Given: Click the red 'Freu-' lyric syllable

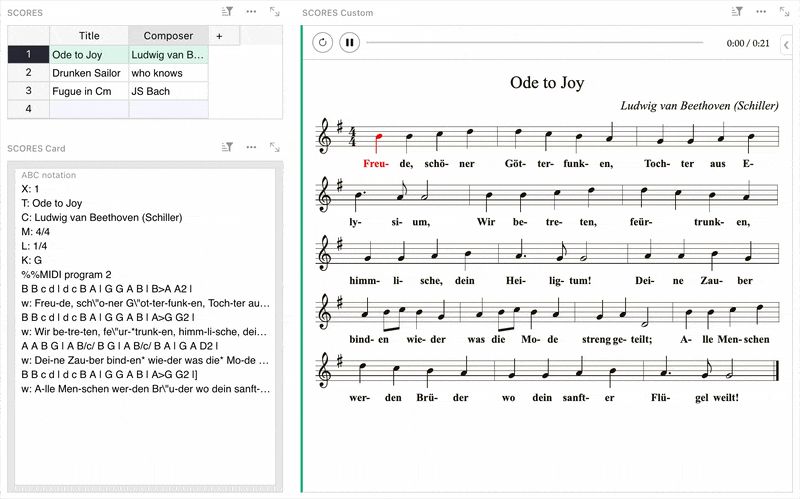Looking at the screenshot, I should click(376, 164).
